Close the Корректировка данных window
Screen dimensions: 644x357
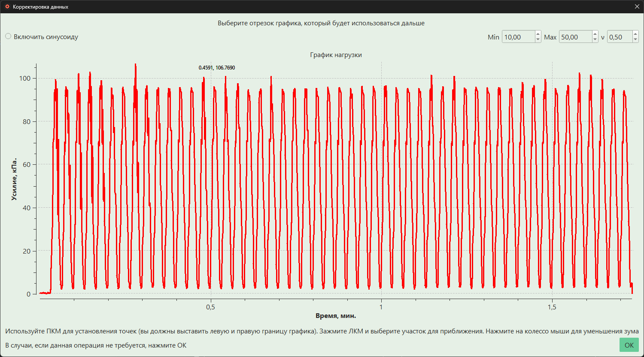click(637, 7)
